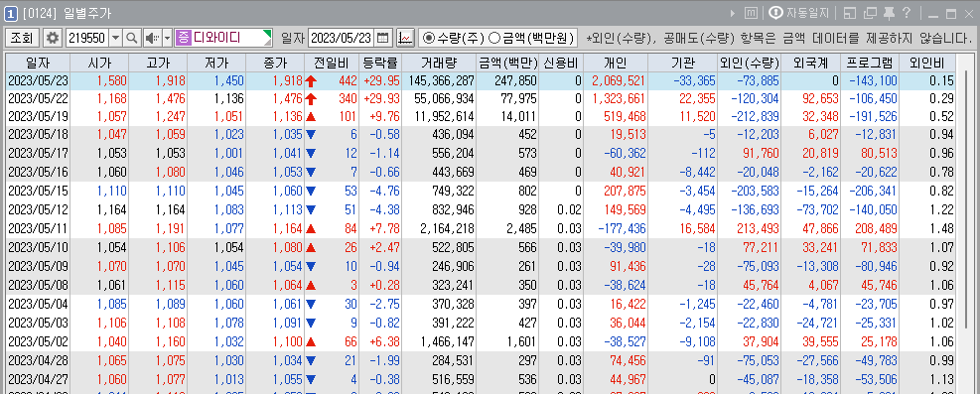Click the small play arrow in title bar
The image size is (980, 394).
click(x=733, y=13)
